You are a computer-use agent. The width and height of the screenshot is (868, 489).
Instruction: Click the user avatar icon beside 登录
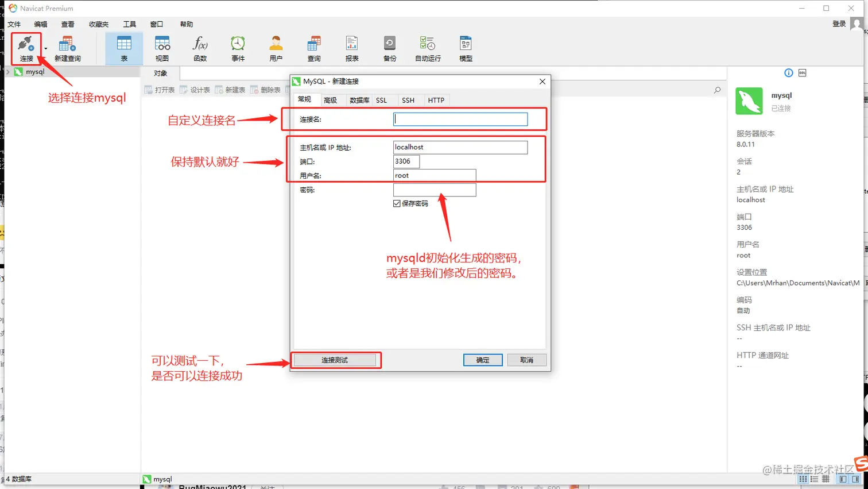click(857, 24)
